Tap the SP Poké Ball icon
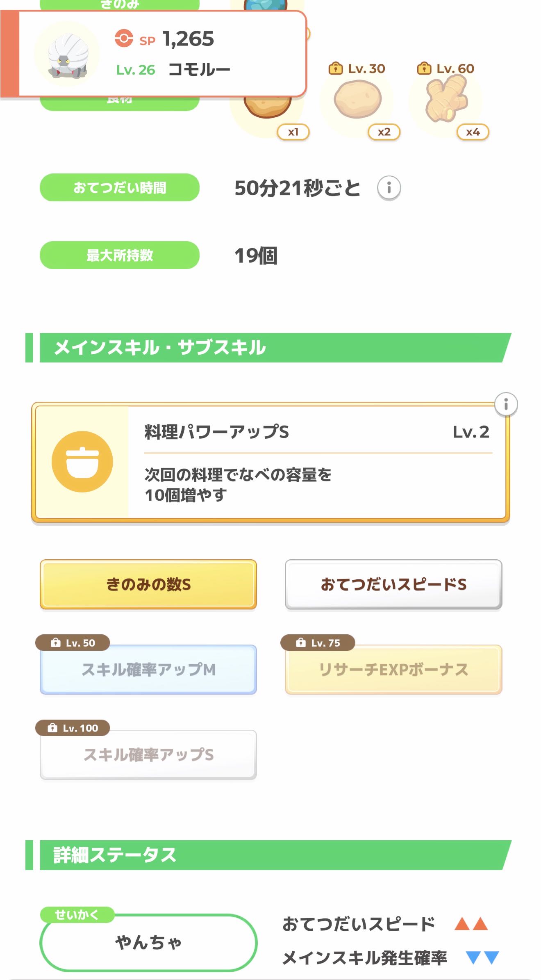 pyautogui.click(x=124, y=39)
